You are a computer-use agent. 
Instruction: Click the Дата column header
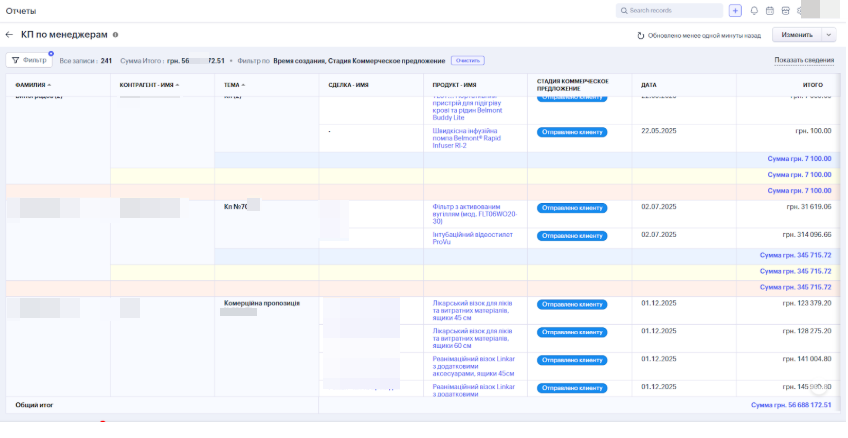[x=648, y=85]
